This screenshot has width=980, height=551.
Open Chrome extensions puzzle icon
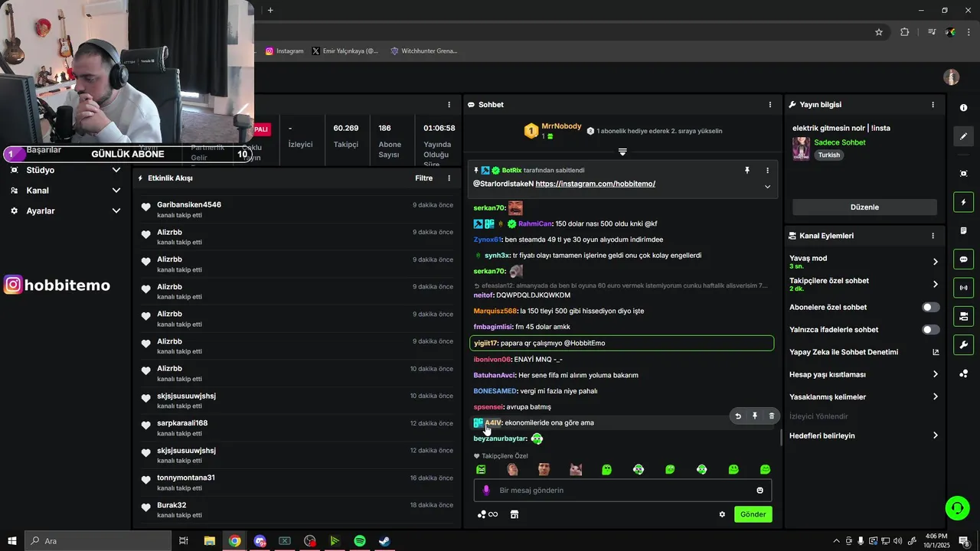click(905, 32)
